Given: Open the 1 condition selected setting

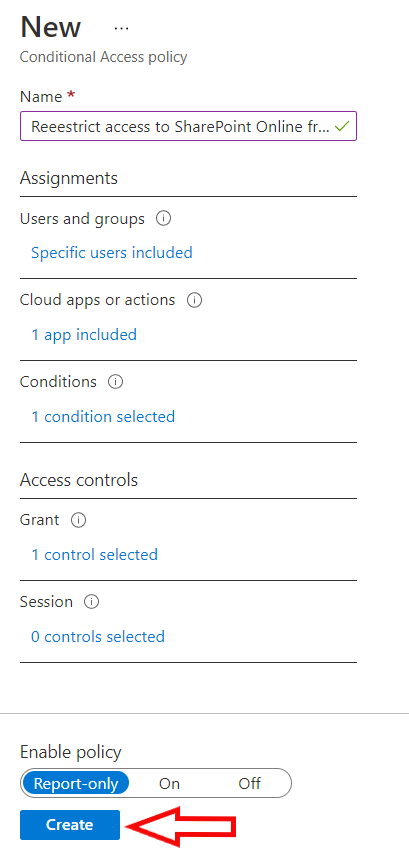Looking at the screenshot, I should 103,417.
